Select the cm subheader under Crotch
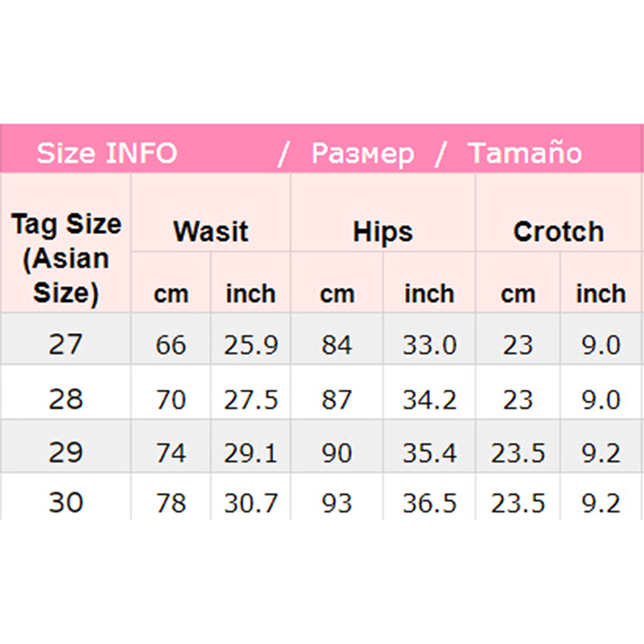Screen dimensions: 644x644 click(518, 294)
